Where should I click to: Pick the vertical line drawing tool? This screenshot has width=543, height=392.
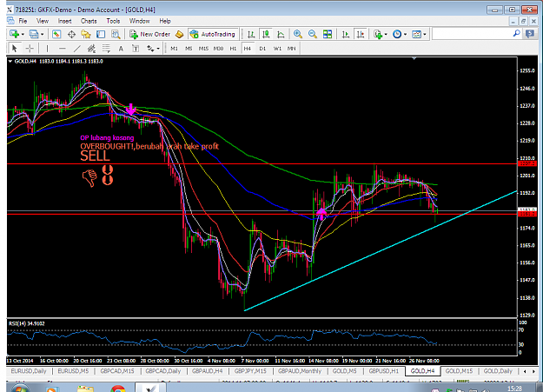[47, 49]
